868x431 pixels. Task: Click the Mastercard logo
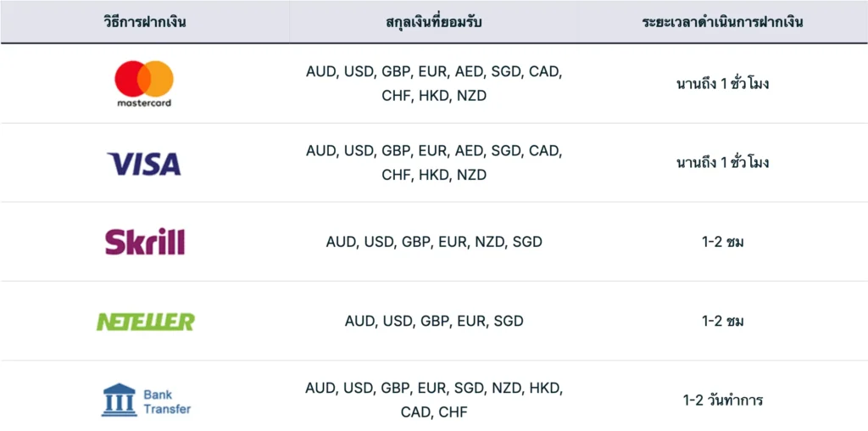(x=144, y=79)
